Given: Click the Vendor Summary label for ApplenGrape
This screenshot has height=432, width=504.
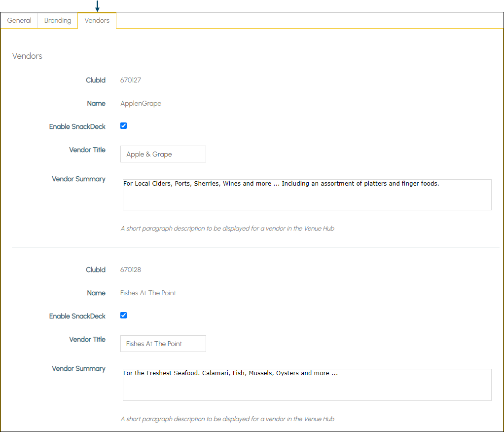Looking at the screenshot, I should tap(78, 179).
